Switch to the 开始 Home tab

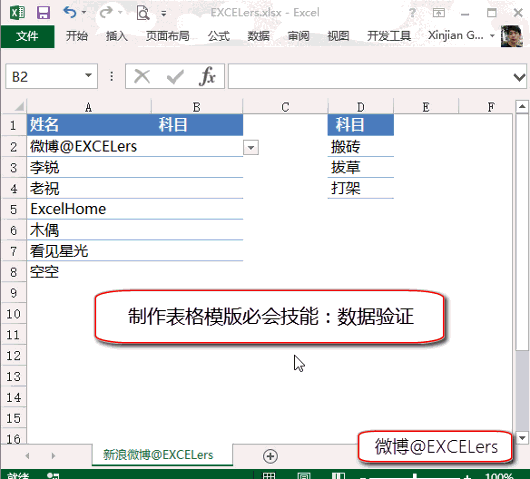[x=77, y=36]
